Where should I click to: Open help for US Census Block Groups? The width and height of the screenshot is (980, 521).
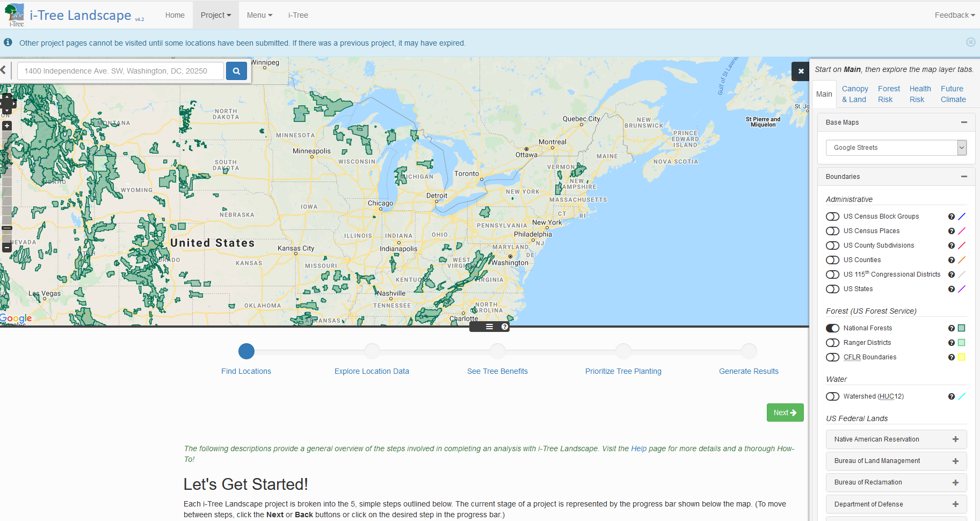click(x=952, y=216)
